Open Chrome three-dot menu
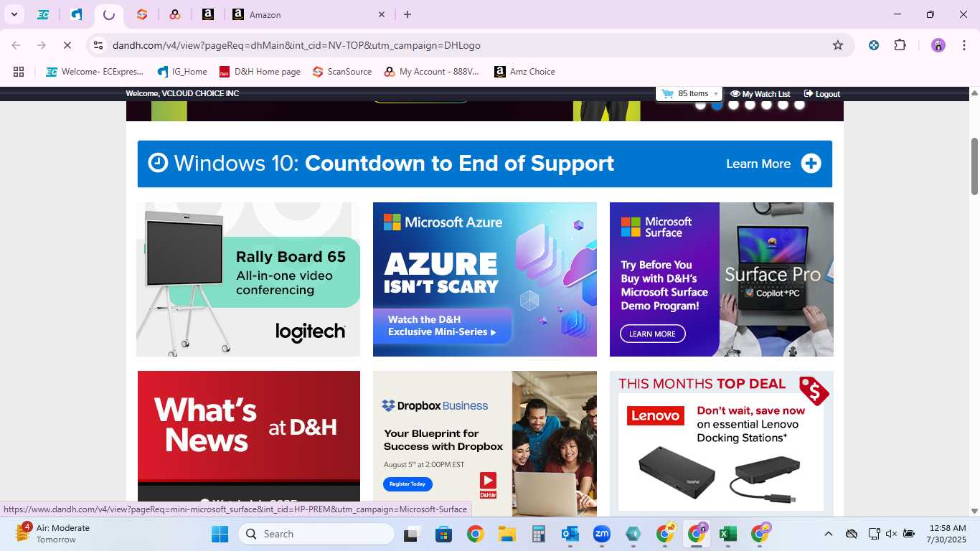This screenshot has height=551, width=980. (963, 45)
